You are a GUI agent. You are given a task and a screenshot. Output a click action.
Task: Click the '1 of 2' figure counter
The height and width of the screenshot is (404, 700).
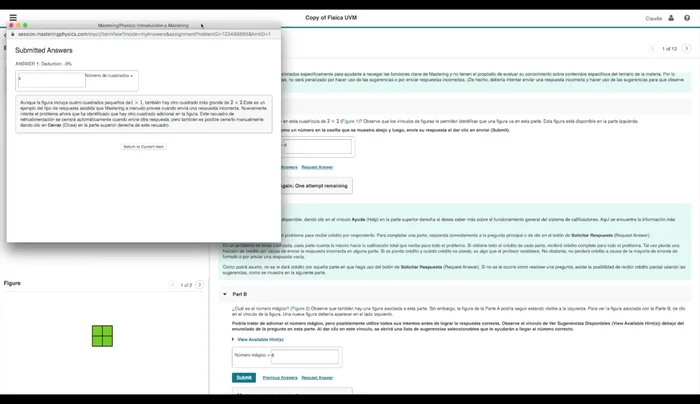point(186,285)
